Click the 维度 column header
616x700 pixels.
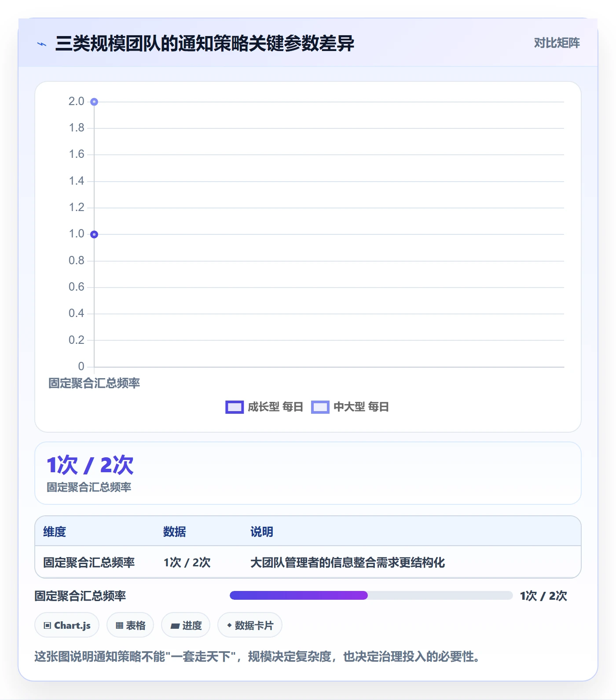point(55,532)
